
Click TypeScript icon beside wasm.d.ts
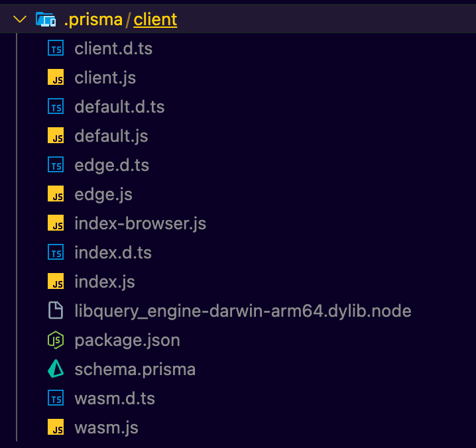[56, 398]
